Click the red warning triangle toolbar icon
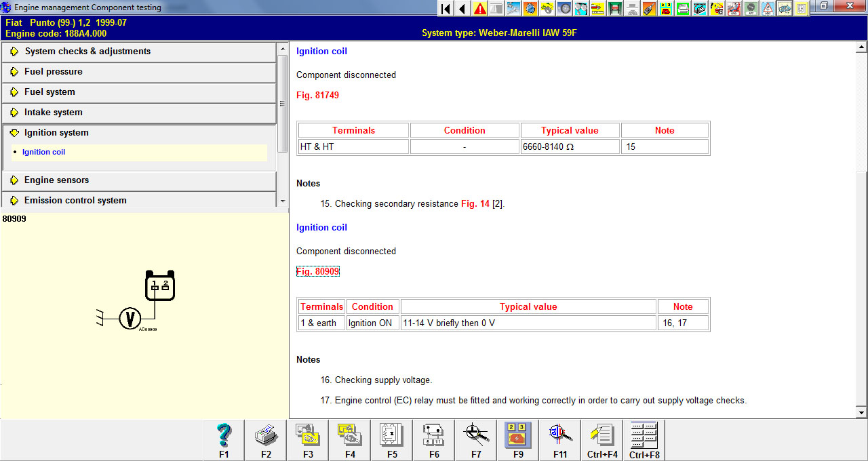 (x=480, y=8)
